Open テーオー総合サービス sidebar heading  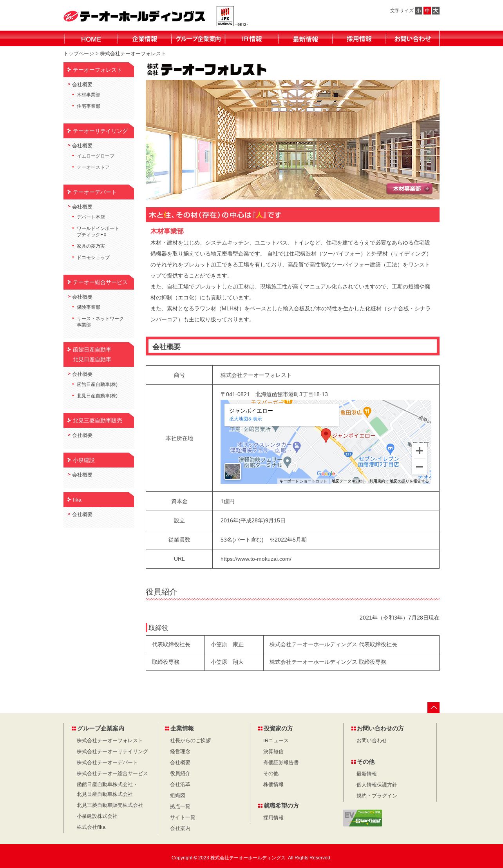(x=99, y=282)
